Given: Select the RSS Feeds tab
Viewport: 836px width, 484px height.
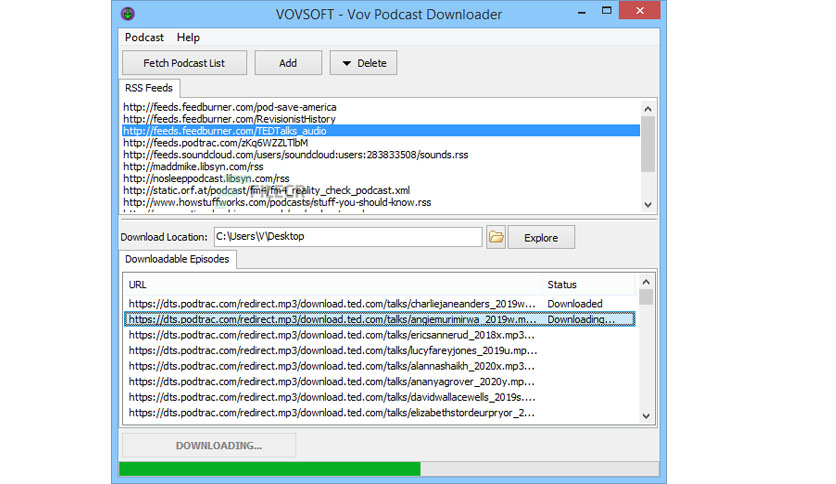Looking at the screenshot, I should [x=149, y=88].
